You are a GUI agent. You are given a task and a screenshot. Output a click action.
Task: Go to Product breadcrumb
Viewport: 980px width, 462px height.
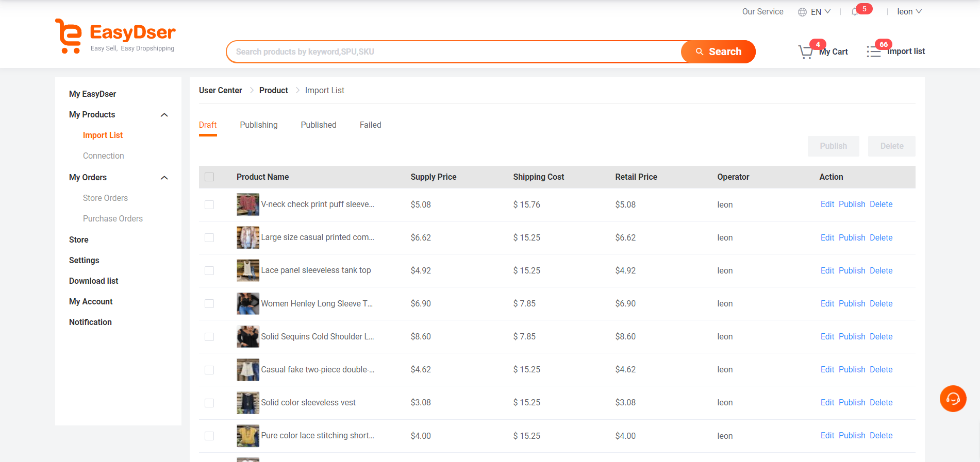coord(274,91)
